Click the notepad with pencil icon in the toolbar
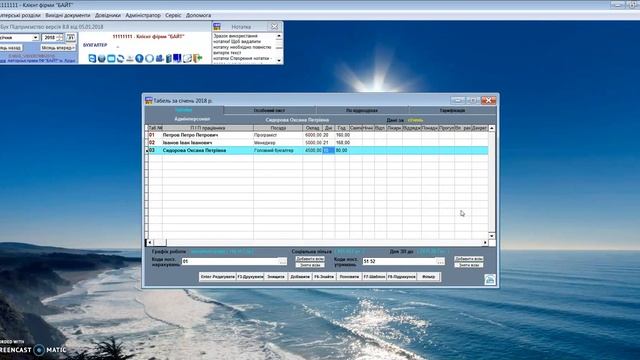The image size is (640, 360). (x=187, y=59)
